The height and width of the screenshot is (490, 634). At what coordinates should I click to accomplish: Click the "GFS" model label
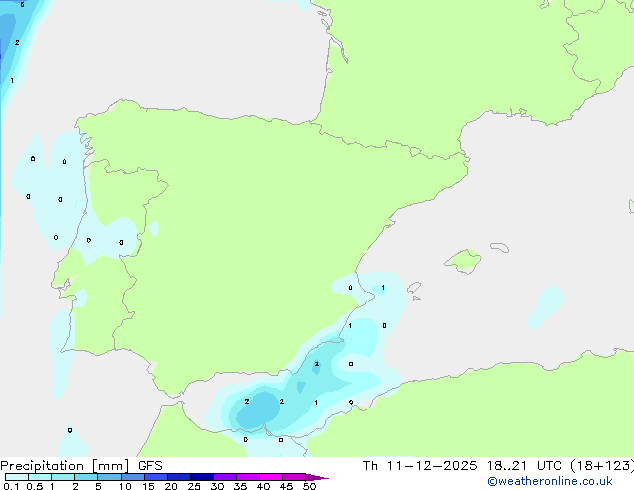pyautogui.click(x=150, y=466)
